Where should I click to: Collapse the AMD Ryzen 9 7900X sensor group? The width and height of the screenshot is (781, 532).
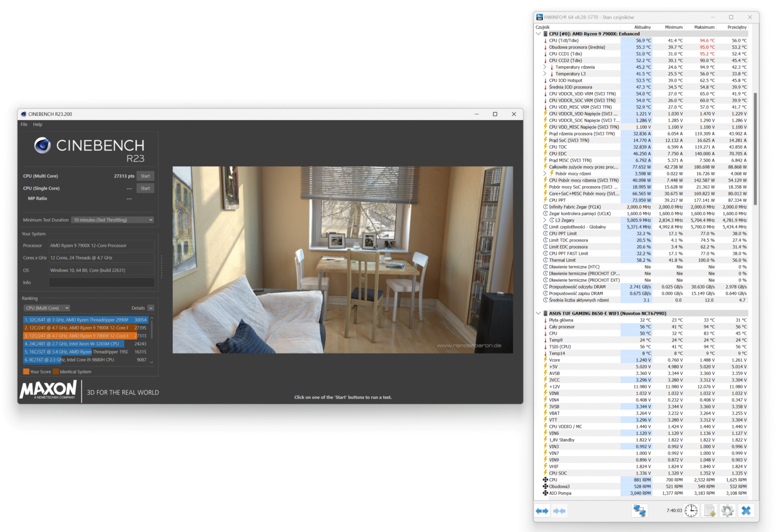538,34
